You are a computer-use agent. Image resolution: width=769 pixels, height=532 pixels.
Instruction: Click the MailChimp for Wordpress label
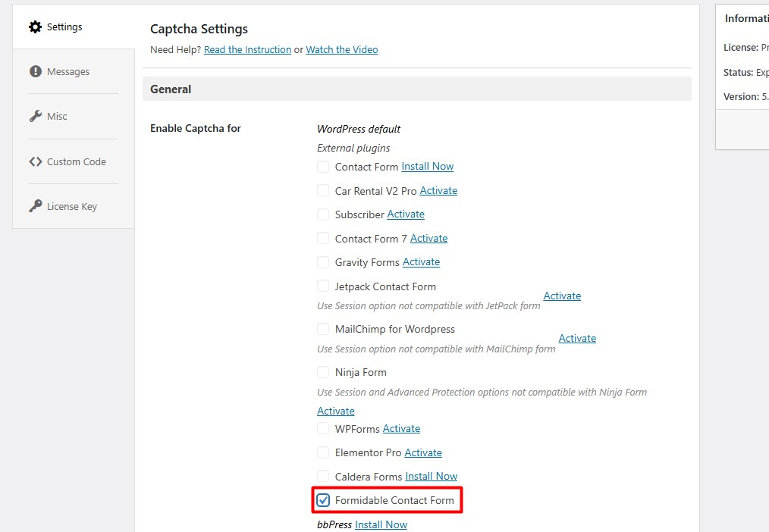pyautogui.click(x=395, y=329)
